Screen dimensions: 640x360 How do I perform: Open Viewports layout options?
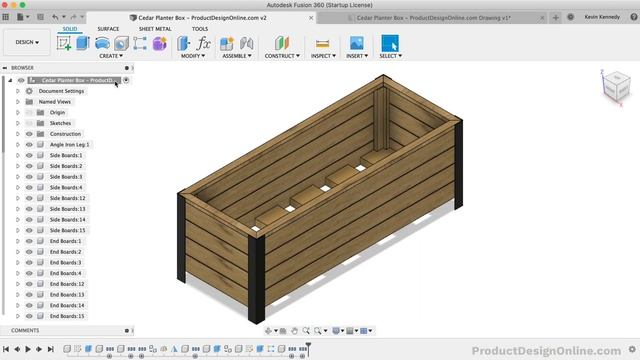click(x=364, y=331)
